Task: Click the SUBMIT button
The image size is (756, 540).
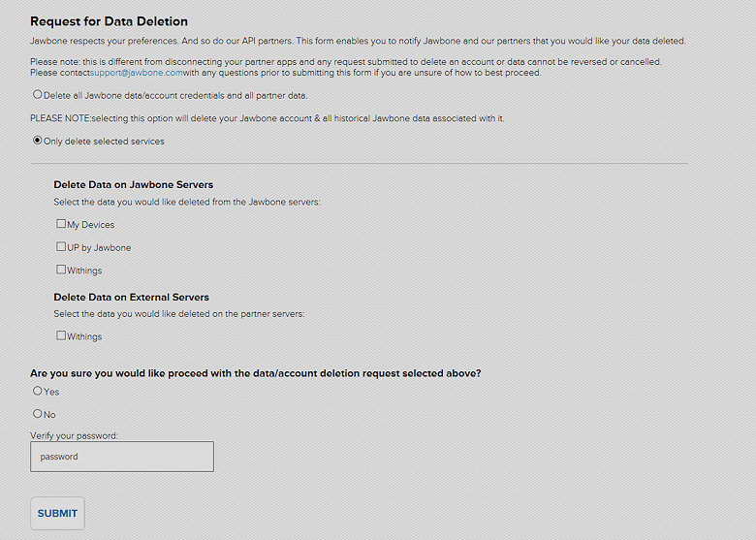Action: pos(57,514)
